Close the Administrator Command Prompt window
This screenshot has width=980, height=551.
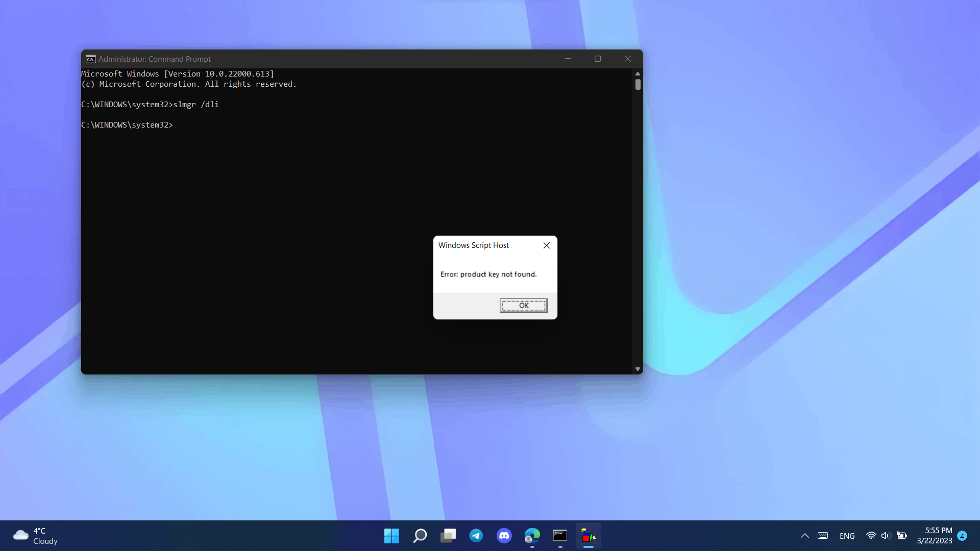click(x=628, y=59)
